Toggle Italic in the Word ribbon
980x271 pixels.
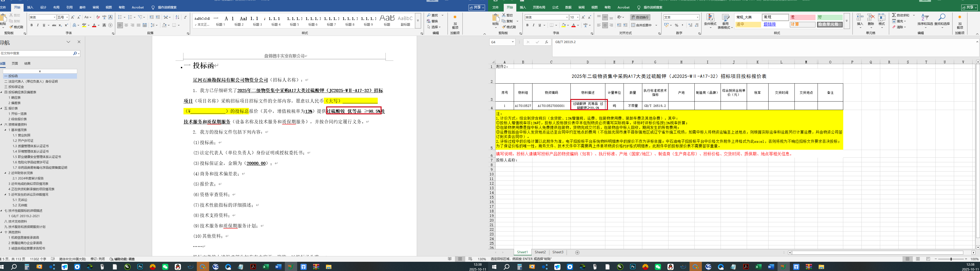(x=38, y=25)
